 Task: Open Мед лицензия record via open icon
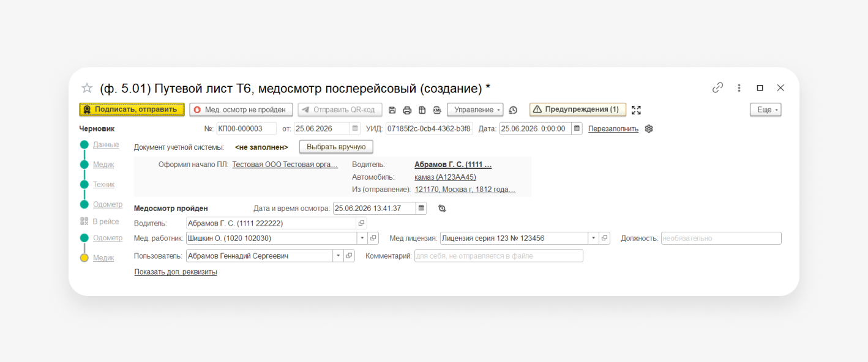[605, 238]
